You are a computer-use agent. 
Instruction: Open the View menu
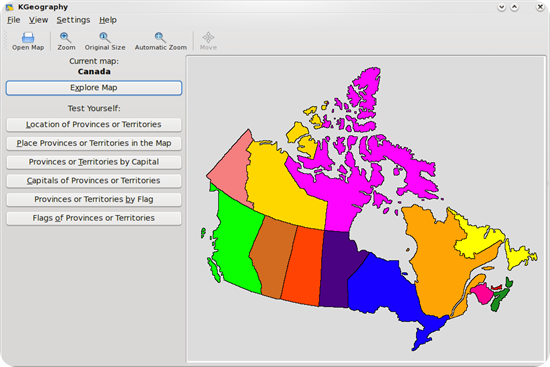(x=38, y=20)
